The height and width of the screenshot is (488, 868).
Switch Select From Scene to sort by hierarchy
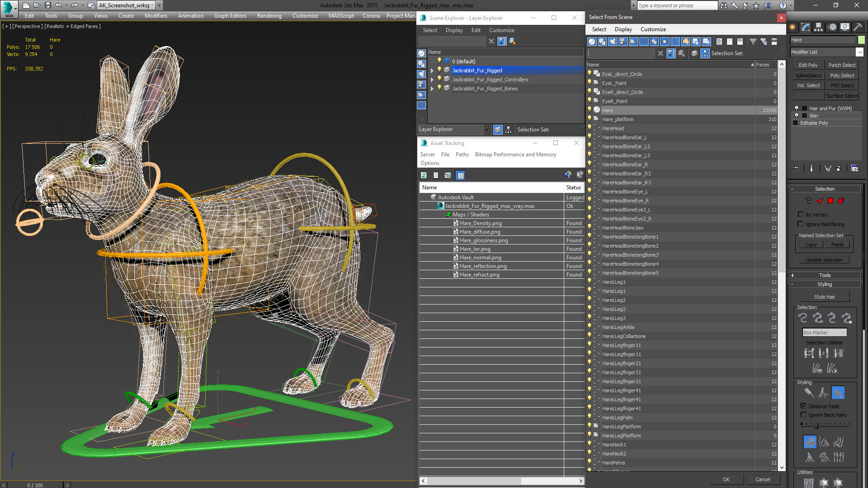(x=705, y=53)
